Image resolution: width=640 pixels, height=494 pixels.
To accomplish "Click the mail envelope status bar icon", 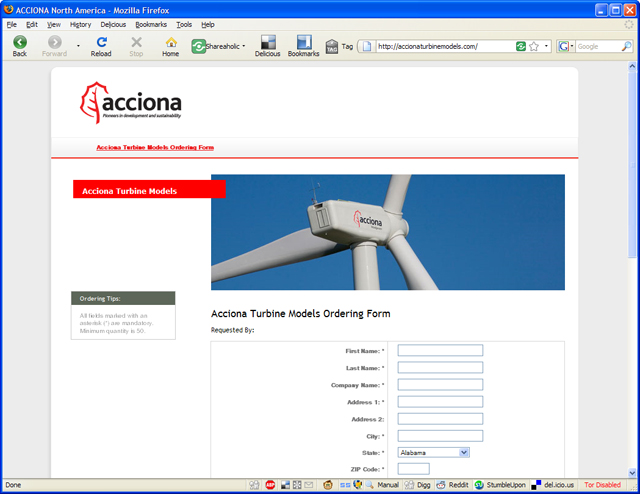I will pyautogui.click(x=309, y=485).
